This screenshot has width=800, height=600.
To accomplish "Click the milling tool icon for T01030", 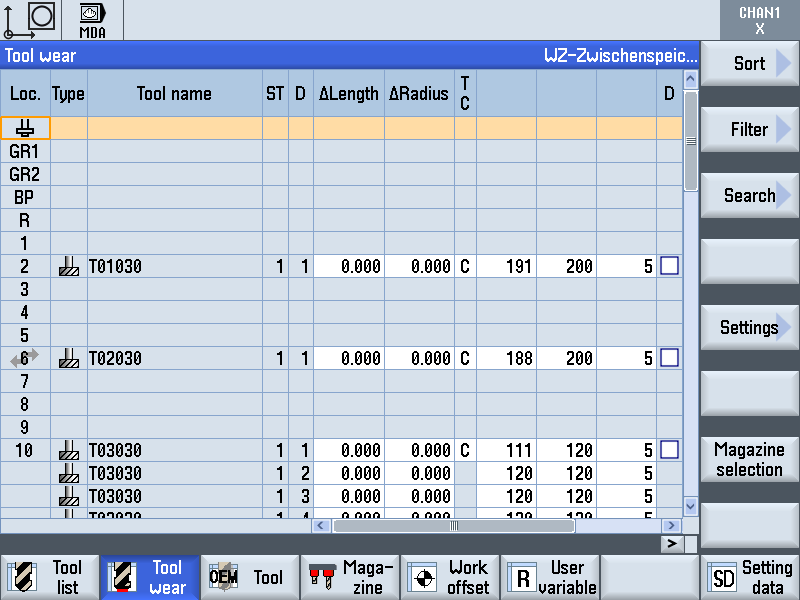I will (68, 267).
